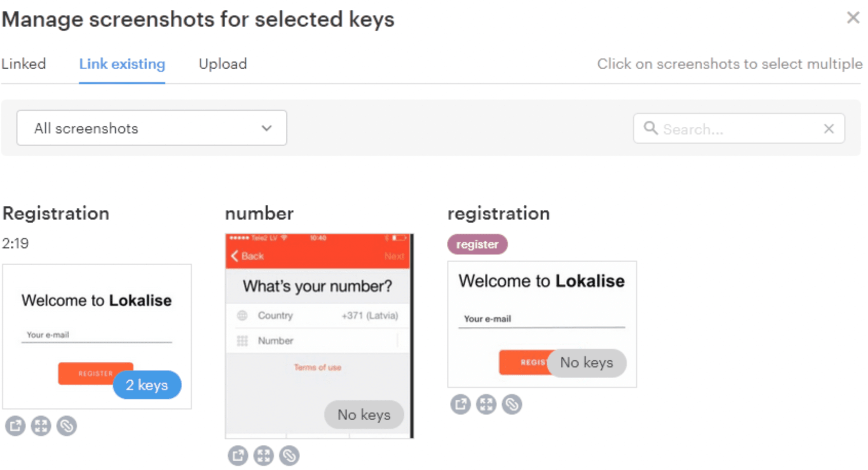Click No keys badge on number screenshot

click(364, 415)
